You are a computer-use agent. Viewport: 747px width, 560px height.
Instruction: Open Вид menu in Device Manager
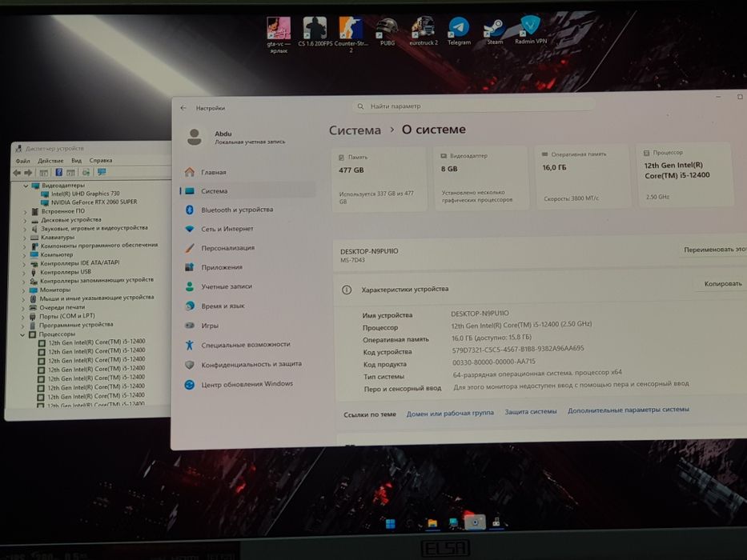click(77, 161)
